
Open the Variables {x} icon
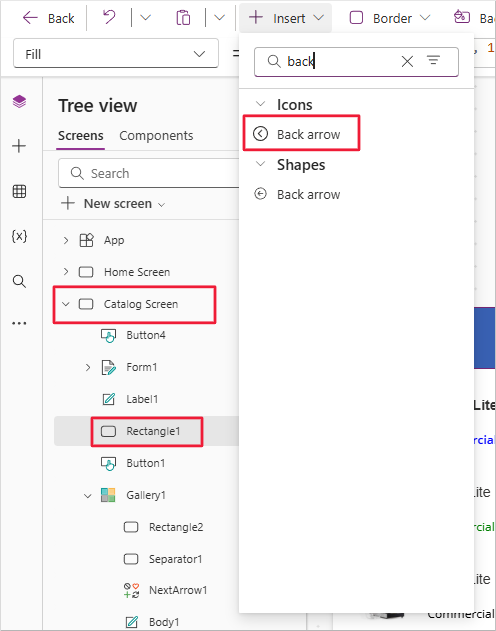(x=19, y=236)
